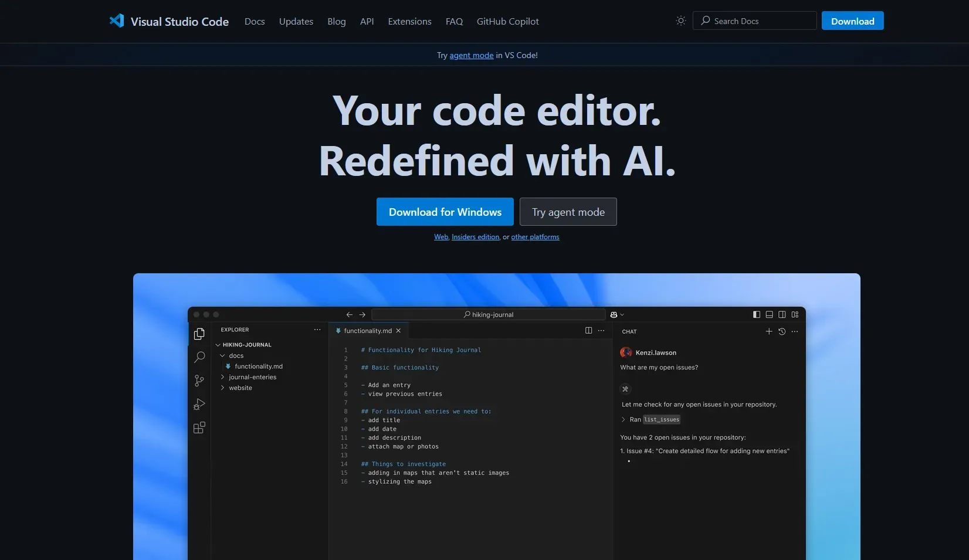Start a new chat with plus icon

tap(768, 331)
